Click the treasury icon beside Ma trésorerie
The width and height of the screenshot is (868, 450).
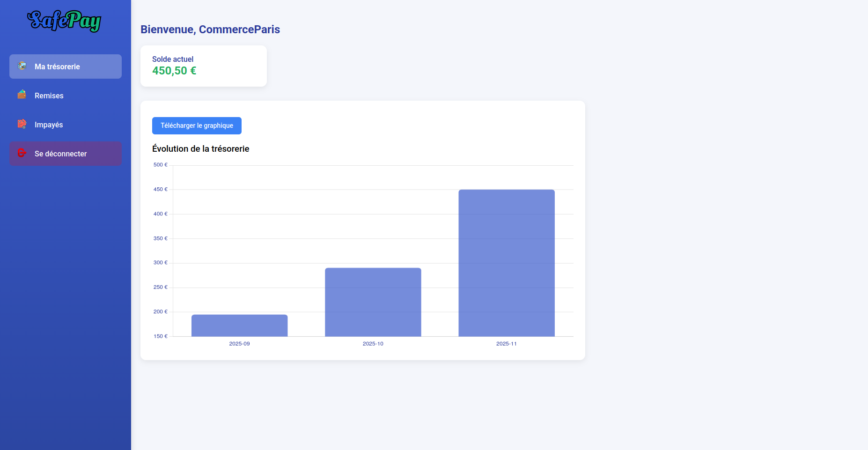click(22, 66)
